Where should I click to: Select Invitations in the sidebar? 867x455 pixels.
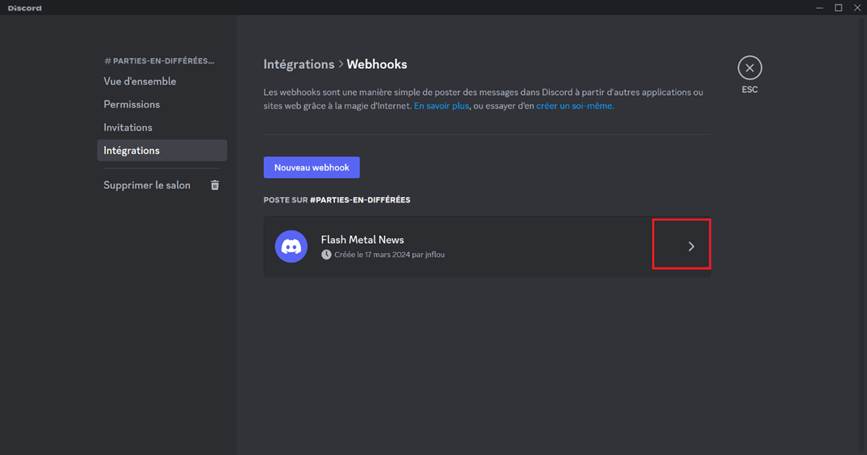pos(128,127)
